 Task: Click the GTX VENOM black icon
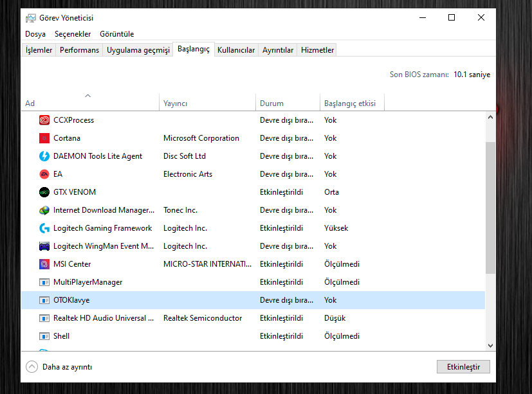(44, 192)
